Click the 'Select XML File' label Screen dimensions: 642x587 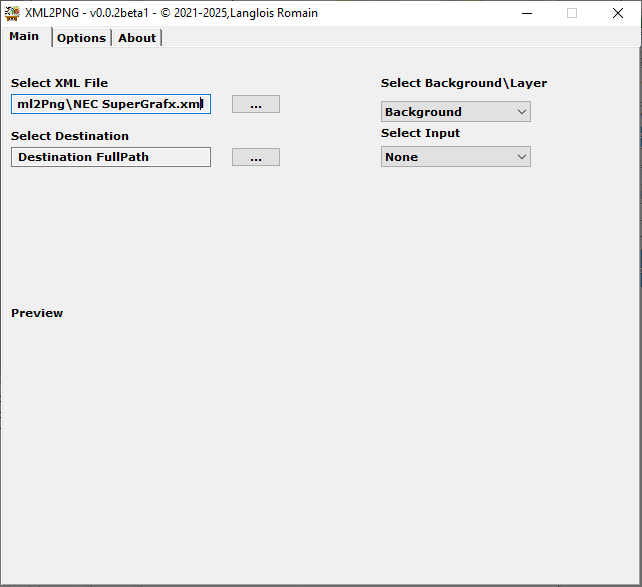coord(59,83)
